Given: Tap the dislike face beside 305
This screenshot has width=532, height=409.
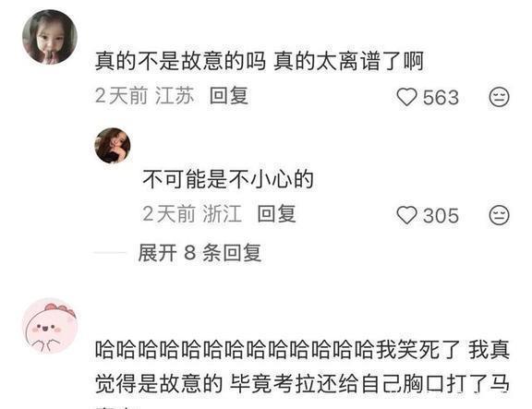Looking at the screenshot, I should 499,215.
